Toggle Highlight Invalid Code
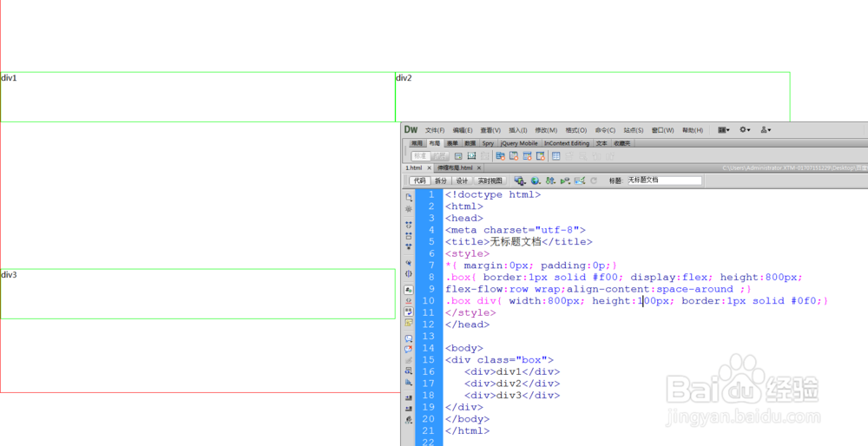This screenshot has width=868, height=446. click(409, 301)
